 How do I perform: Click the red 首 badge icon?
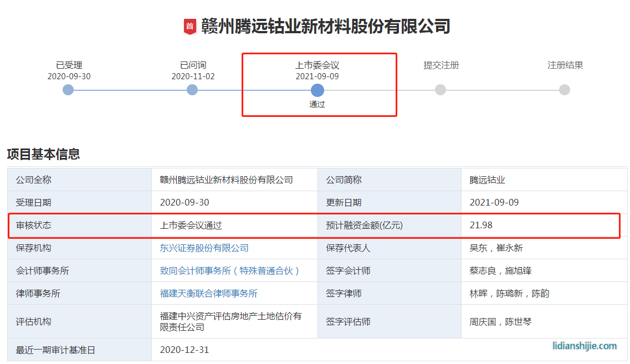point(190,27)
